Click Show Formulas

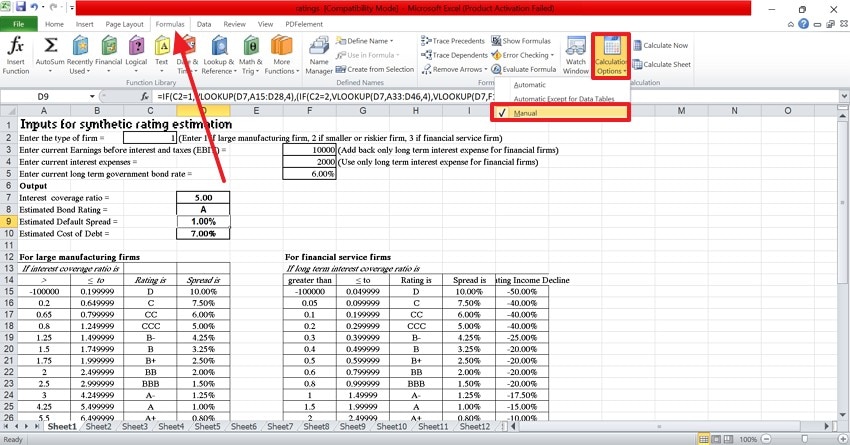(x=521, y=41)
